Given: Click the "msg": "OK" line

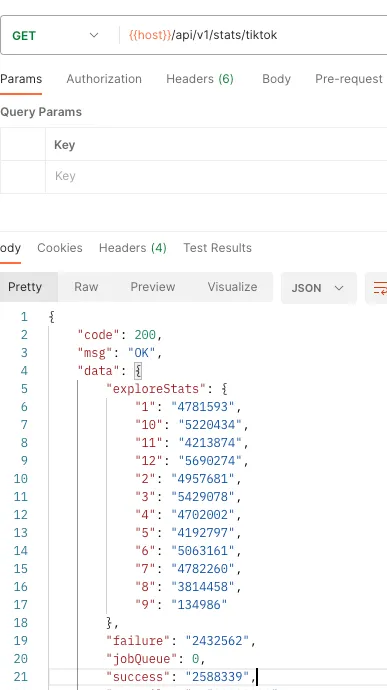Looking at the screenshot, I should tap(120, 353).
